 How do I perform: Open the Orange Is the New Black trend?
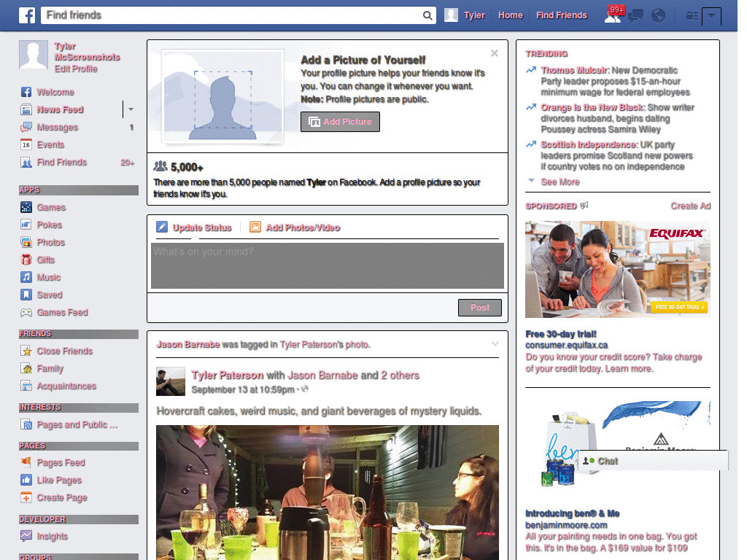tap(592, 108)
